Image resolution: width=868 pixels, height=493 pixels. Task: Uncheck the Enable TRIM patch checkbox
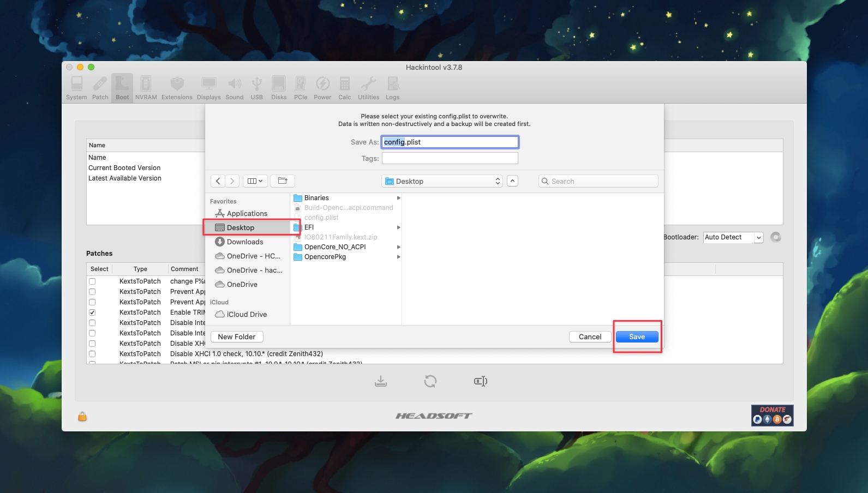coord(92,312)
